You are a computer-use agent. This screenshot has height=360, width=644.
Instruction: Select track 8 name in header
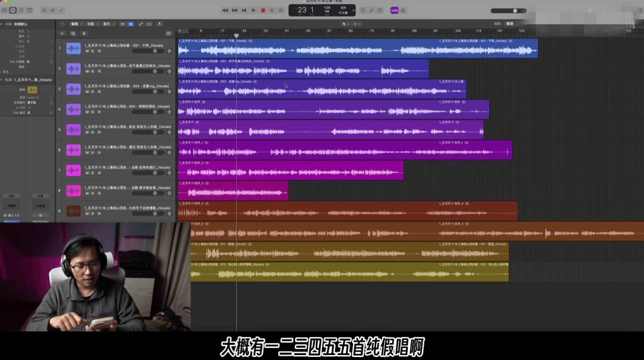coord(128,187)
